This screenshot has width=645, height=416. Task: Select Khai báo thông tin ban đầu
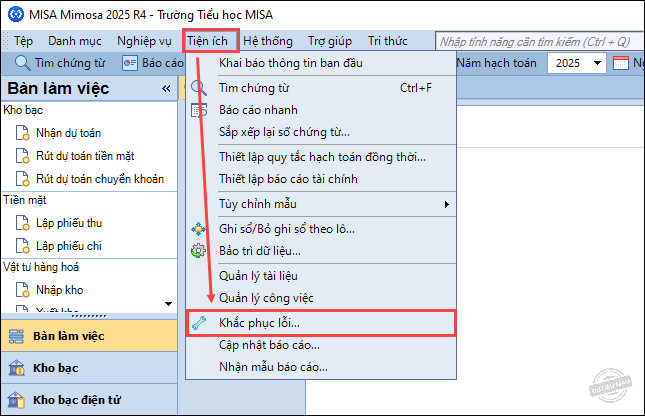(321, 63)
